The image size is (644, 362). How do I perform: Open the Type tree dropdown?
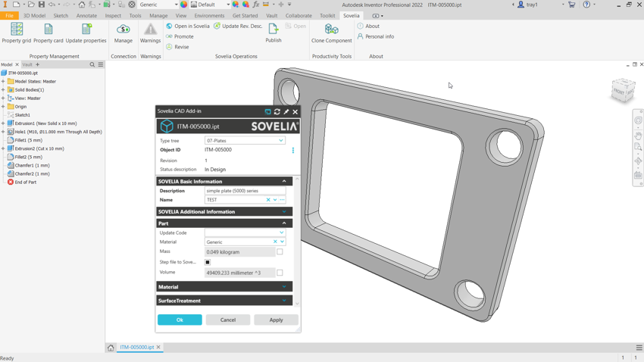click(281, 140)
